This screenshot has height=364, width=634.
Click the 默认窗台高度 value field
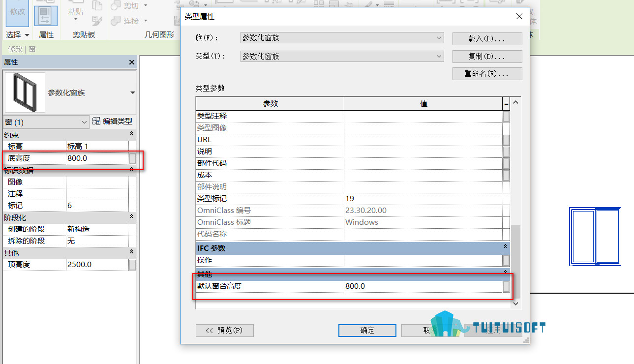[423, 286]
